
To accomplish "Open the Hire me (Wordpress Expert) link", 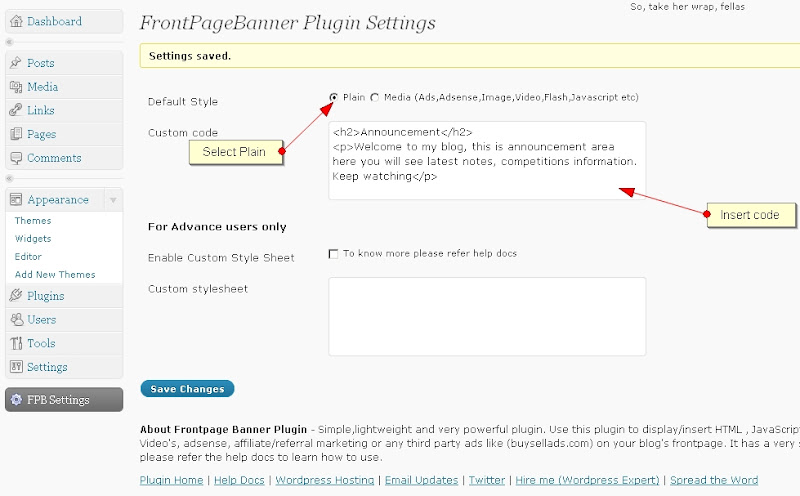I will tap(587, 480).
